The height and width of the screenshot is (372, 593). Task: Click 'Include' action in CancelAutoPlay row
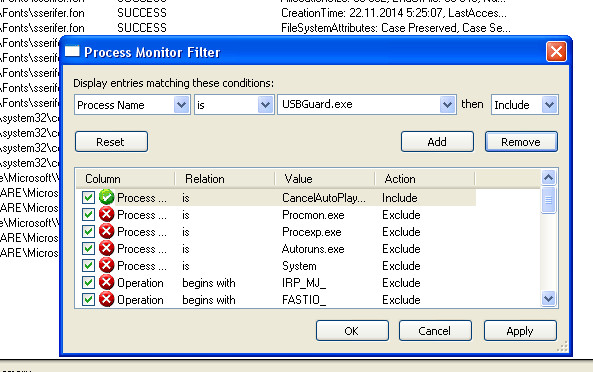click(400, 198)
